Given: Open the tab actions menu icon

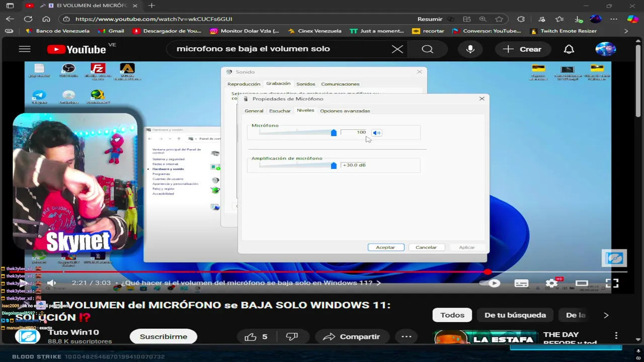Looking at the screenshot, I should tap(10, 6).
